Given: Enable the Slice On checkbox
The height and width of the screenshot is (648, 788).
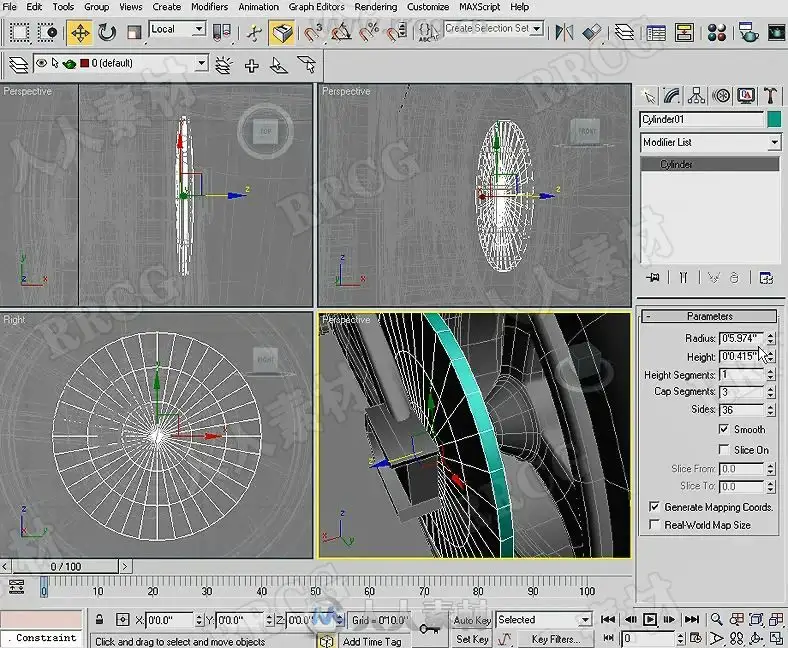Looking at the screenshot, I should 724,449.
